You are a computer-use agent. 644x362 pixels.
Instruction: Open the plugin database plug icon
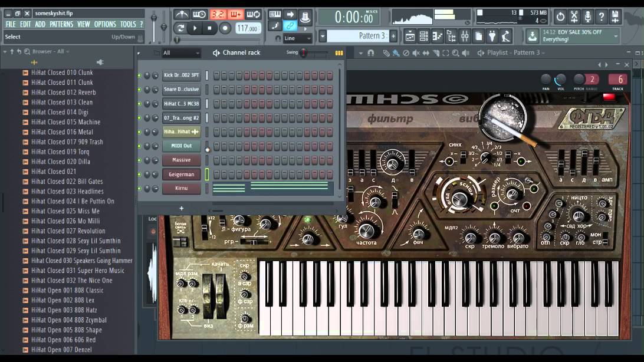click(492, 37)
